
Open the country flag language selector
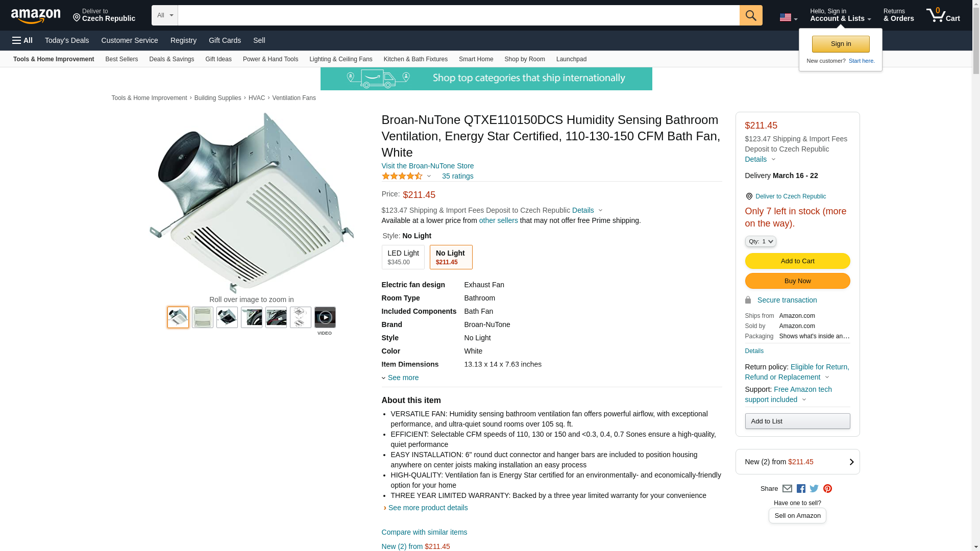(788, 18)
